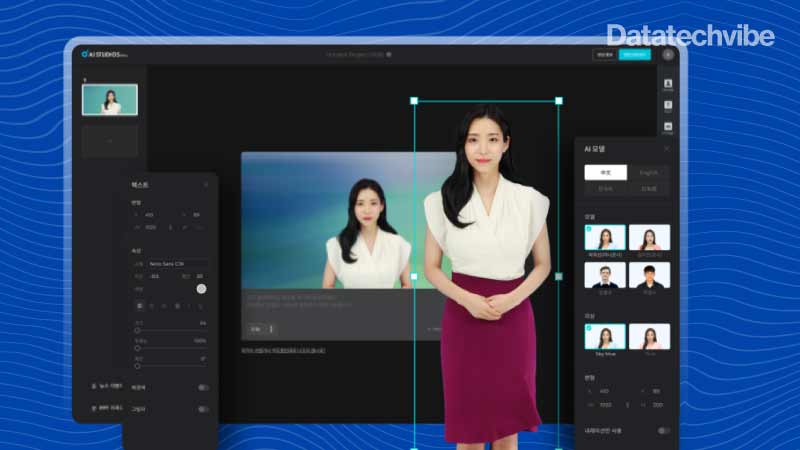Viewport: 800px width, 450px height.
Task: Click the outlined button beside export
Action: point(605,55)
